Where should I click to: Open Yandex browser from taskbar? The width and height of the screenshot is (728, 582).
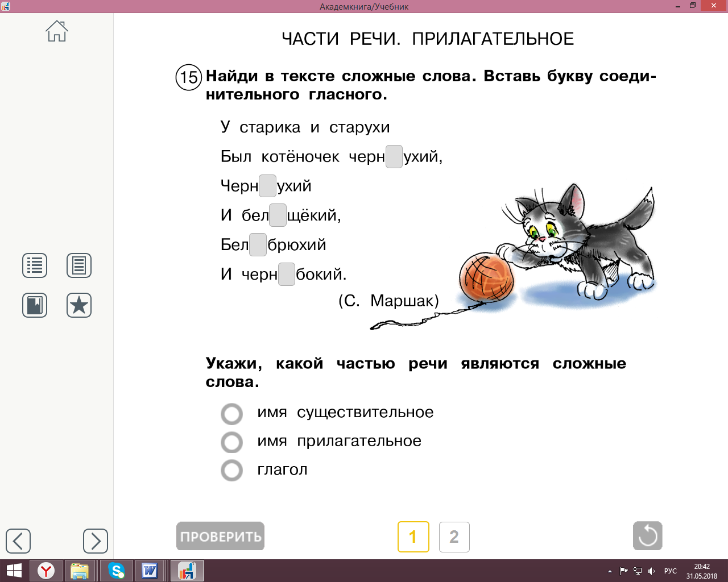(x=46, y=571)
